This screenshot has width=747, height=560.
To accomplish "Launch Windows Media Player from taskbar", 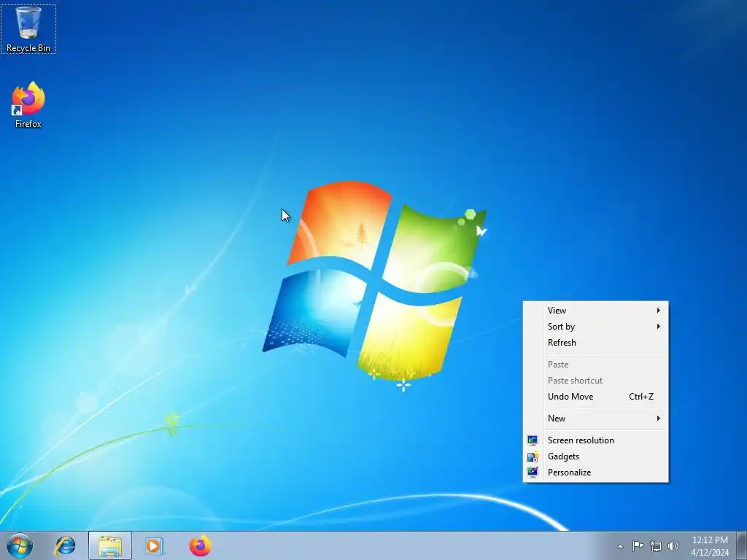I will coord(154,545).
